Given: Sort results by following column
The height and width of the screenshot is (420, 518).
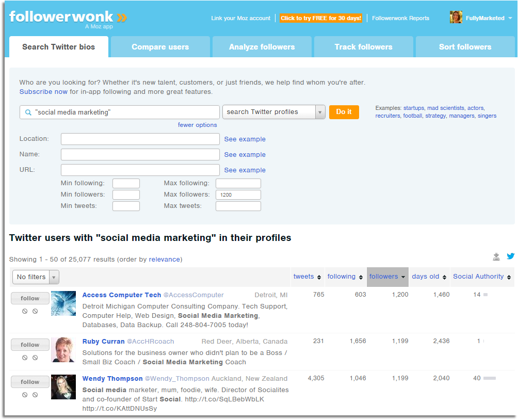Looking at the screenshot, I should [345, 277].
